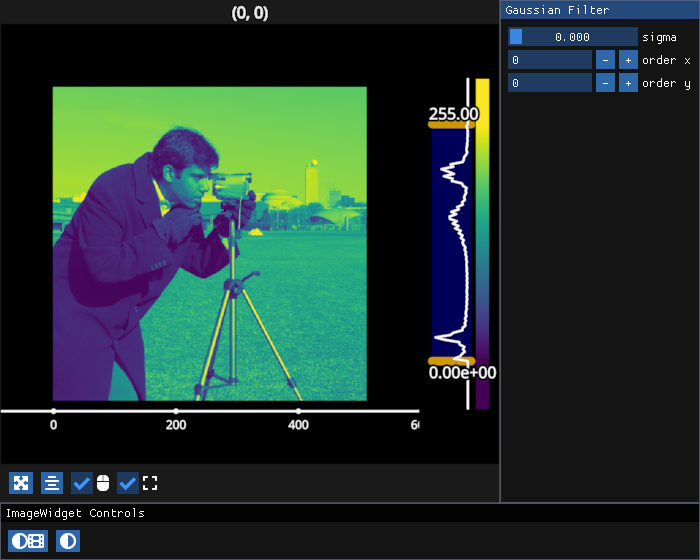Click the viridis colorbar strip
700x560 pixels.
(482, 243)
